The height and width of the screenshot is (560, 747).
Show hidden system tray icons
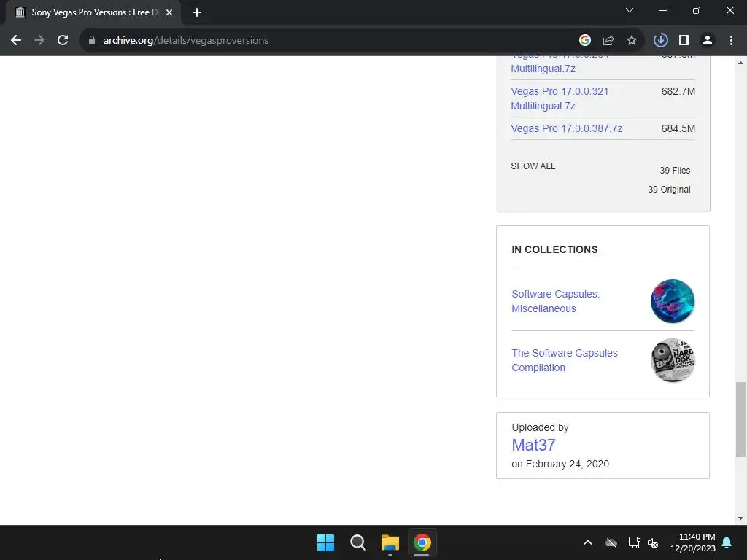tap(588, 542)
